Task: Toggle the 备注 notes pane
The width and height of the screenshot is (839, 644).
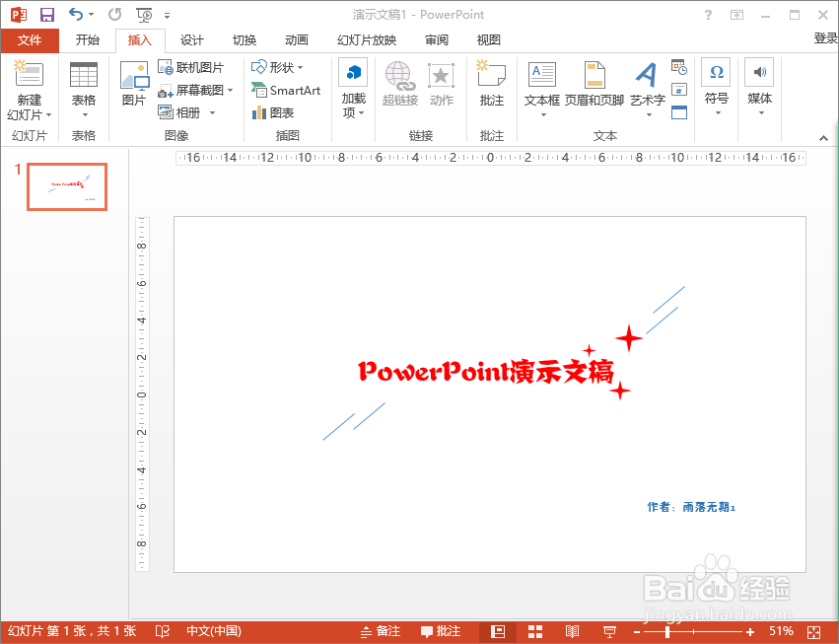Action: (381, 632)
